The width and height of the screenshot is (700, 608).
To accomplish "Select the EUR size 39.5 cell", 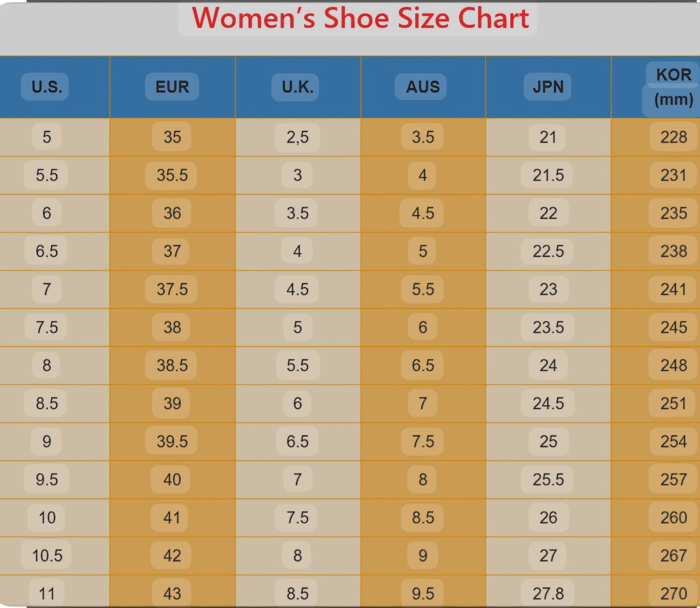I will [172, 441].
